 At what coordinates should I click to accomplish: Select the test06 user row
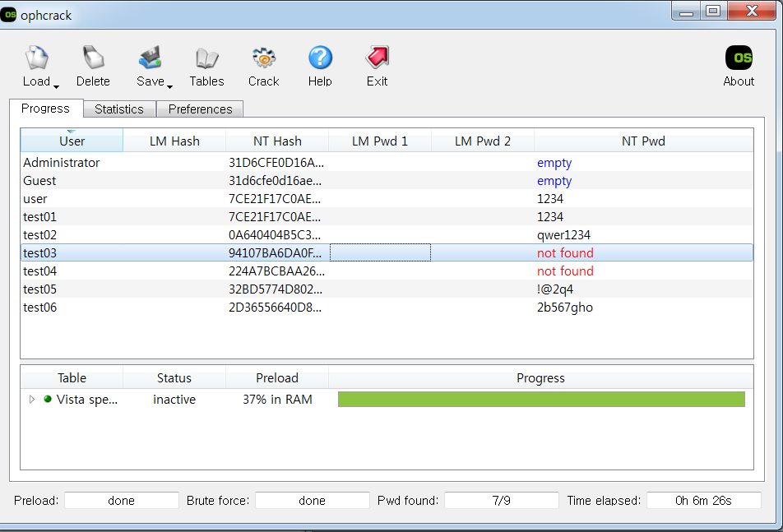pos(387,307)
